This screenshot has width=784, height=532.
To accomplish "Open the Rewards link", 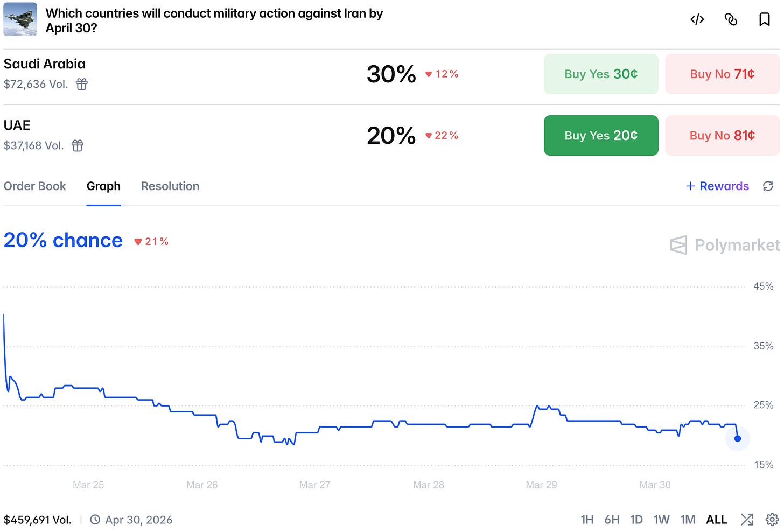I will (x=717, y=186).
